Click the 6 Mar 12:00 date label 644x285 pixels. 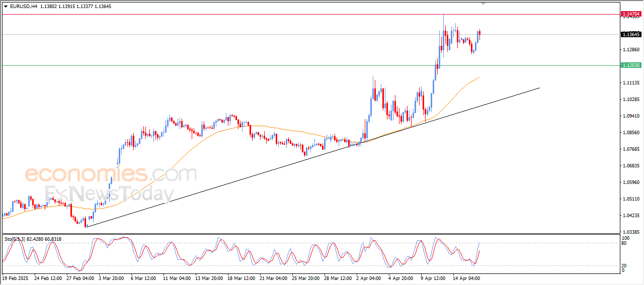click(x=144, y=278)
